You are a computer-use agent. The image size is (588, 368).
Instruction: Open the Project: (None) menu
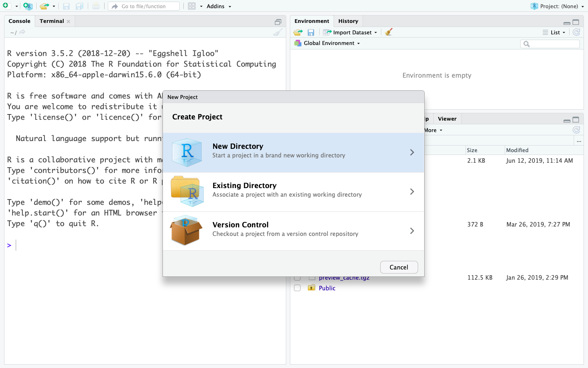click(x=557, y=6)
